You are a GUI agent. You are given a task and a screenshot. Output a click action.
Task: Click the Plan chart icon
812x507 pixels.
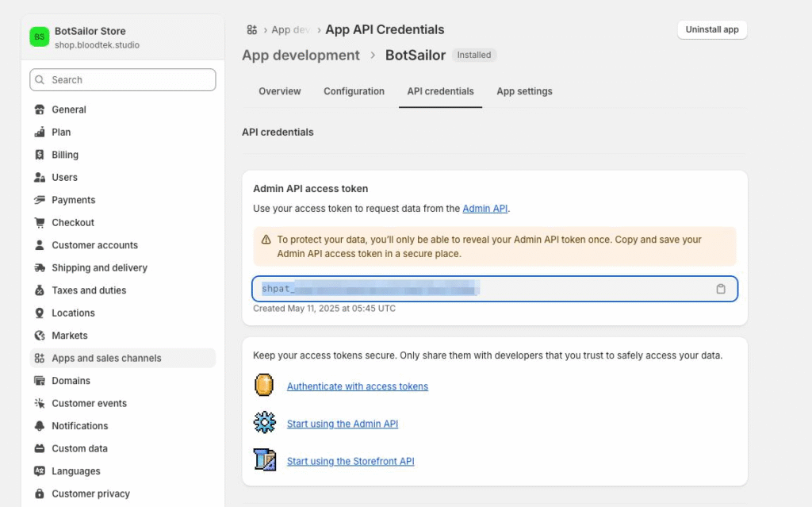tap(40, 133)
